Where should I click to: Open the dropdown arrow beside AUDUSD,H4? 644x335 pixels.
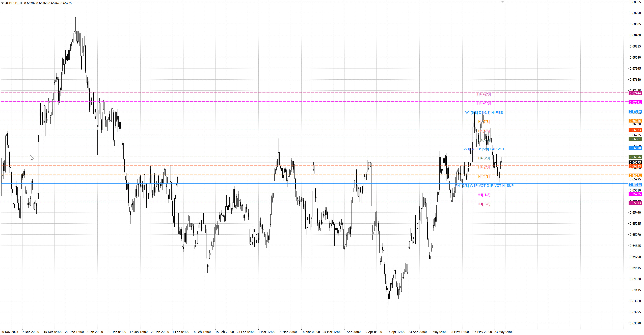pyautogui.click(x=3, y=3)
